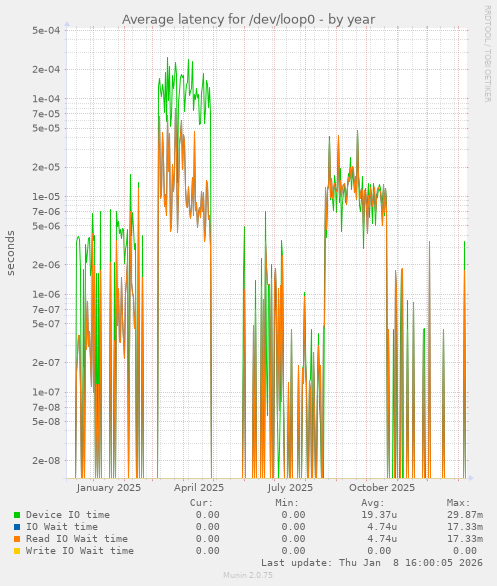This screenshot has width=497, height=586.
Task: Click the 'July 2025' axis label
Action: click(290, 488)
